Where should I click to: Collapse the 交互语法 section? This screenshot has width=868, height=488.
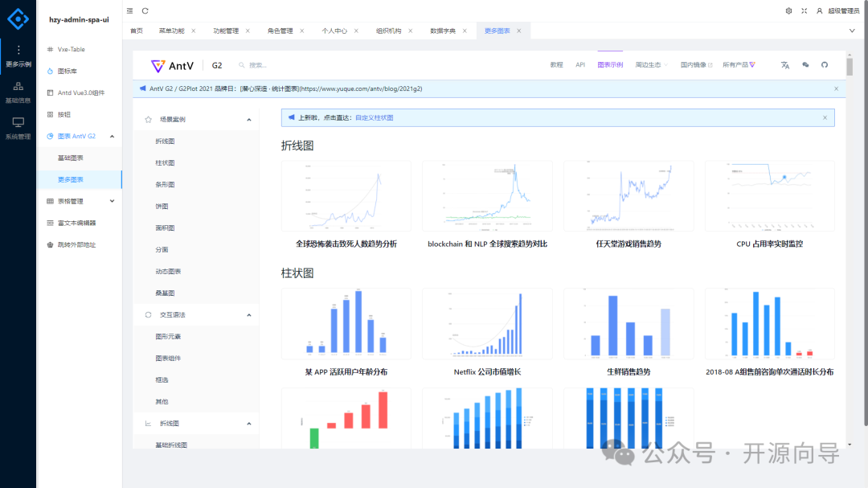249,315
